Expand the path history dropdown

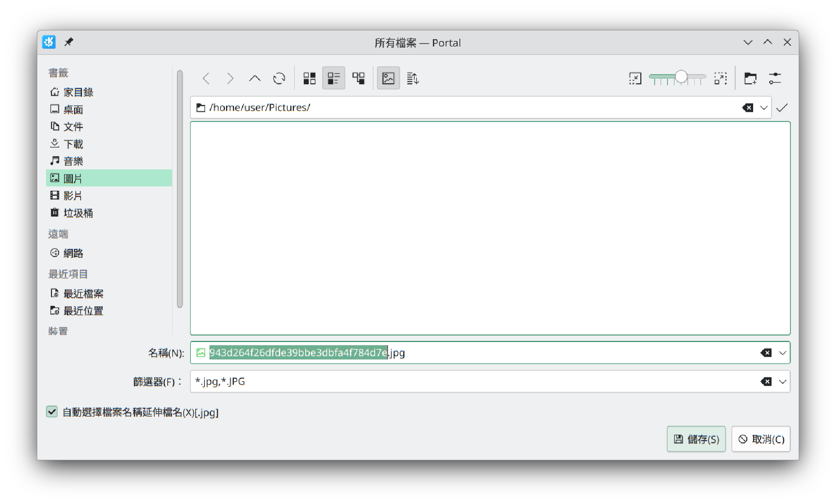pos(764,108)
